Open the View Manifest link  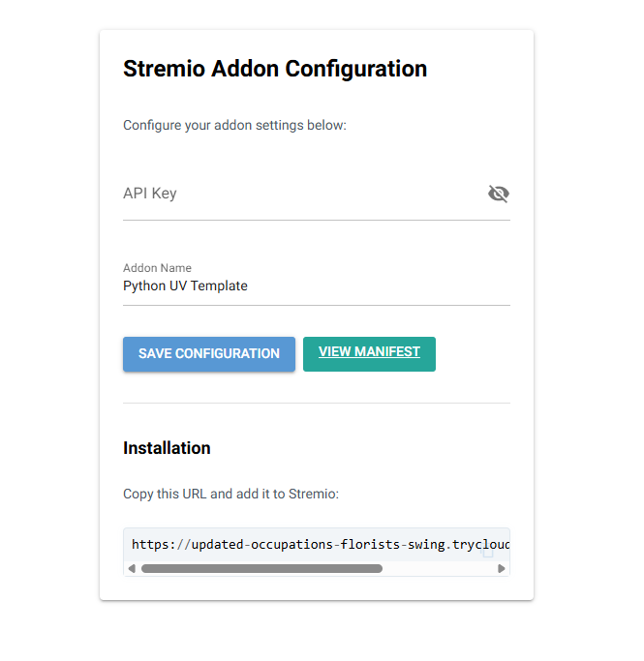pos(369,353)
